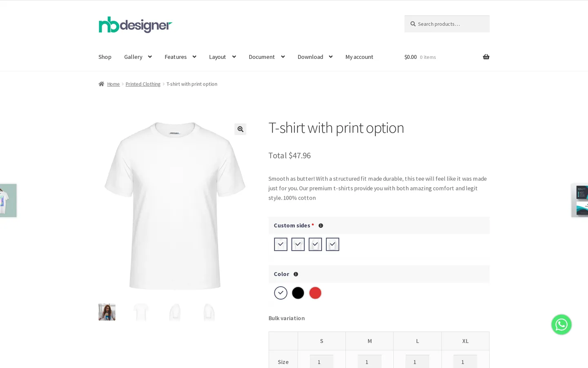Click the size S quantity field
The image size is (588, 368).
321,361
